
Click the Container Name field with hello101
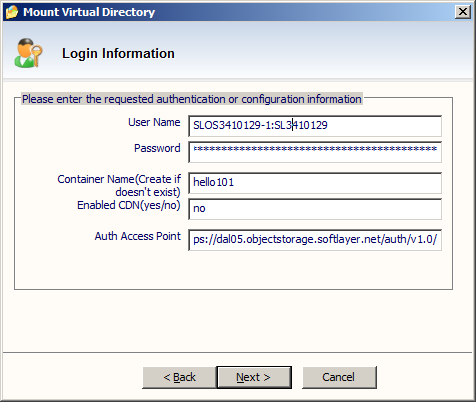(x=315, y=183)
